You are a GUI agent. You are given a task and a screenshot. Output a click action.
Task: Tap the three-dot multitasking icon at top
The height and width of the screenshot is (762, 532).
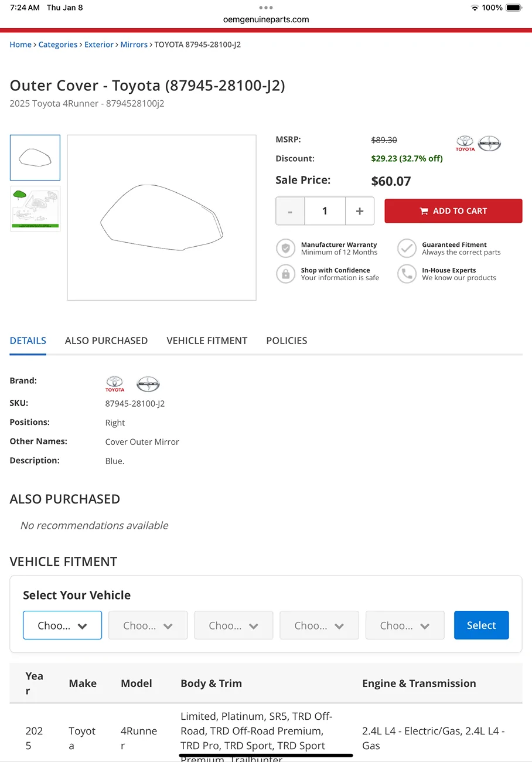[265, 8]
